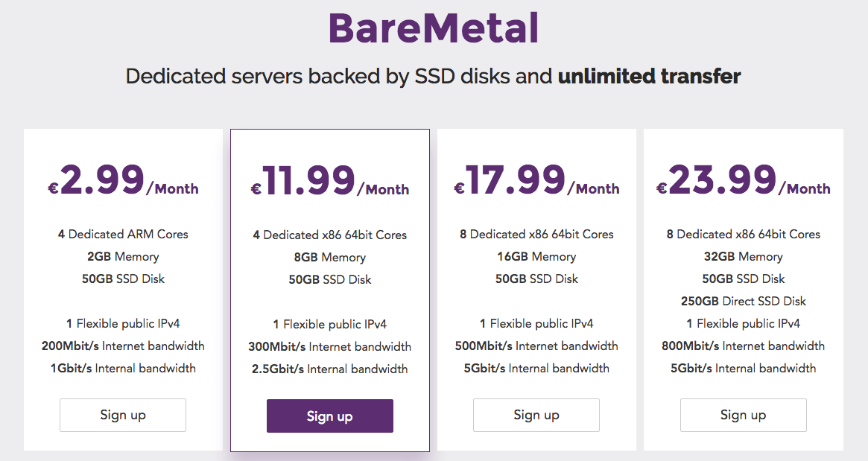Click '200Mbit/s Internet bandwidth' line
The image size is (868, 461).
(123, 346)
